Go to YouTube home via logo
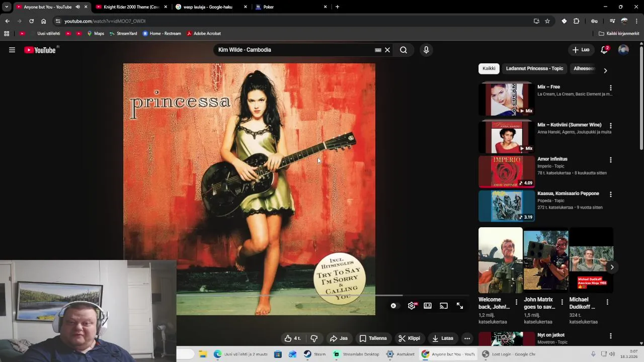 (x=40, y=50)
